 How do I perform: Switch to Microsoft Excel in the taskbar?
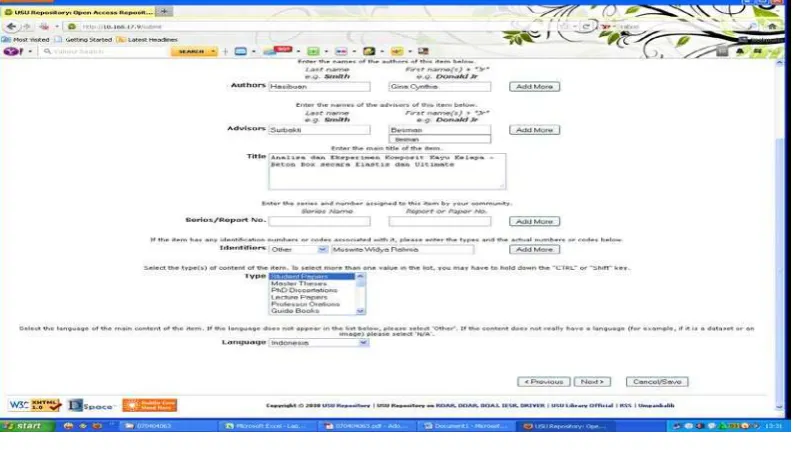pyautogui.click(x=266, y=426)
